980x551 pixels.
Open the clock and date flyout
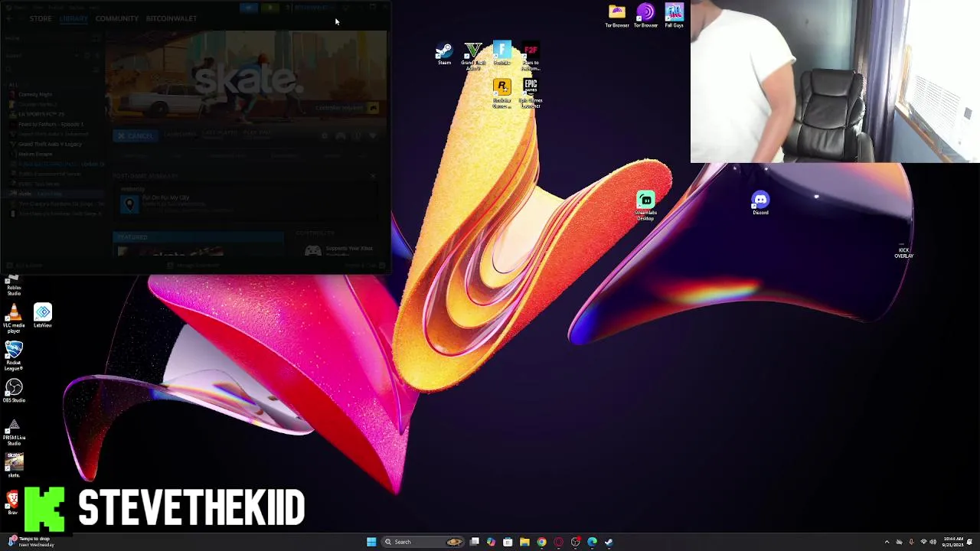click(954, 542)
